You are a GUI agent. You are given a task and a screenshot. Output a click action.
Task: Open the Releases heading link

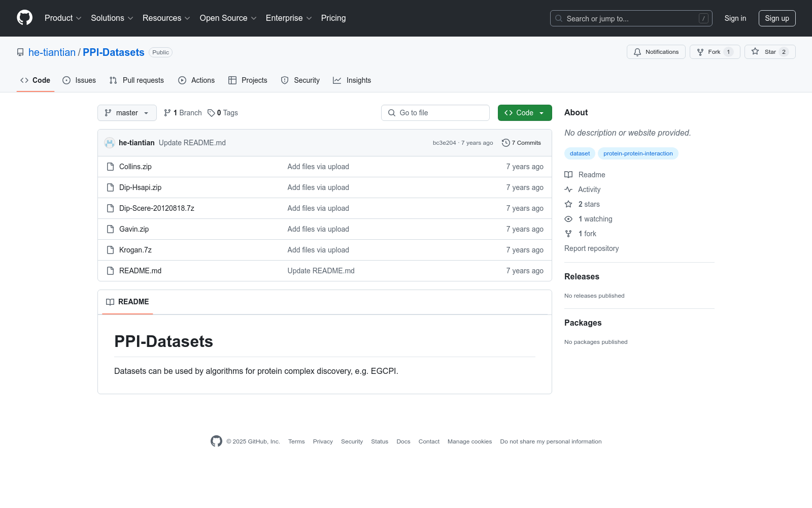tap(582, 276)
